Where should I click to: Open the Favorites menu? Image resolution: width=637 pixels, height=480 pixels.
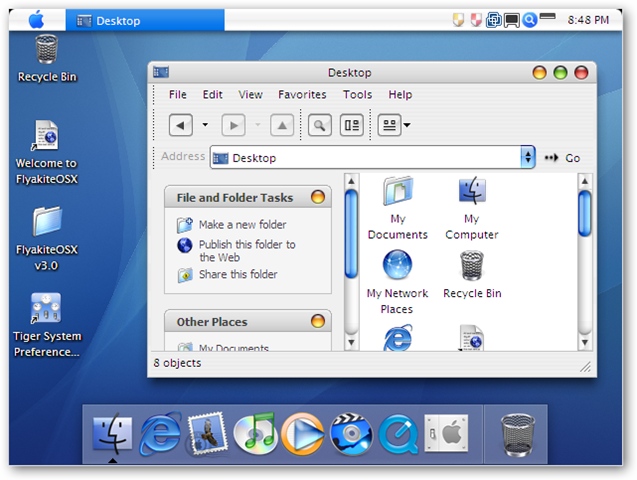(302, 95)
